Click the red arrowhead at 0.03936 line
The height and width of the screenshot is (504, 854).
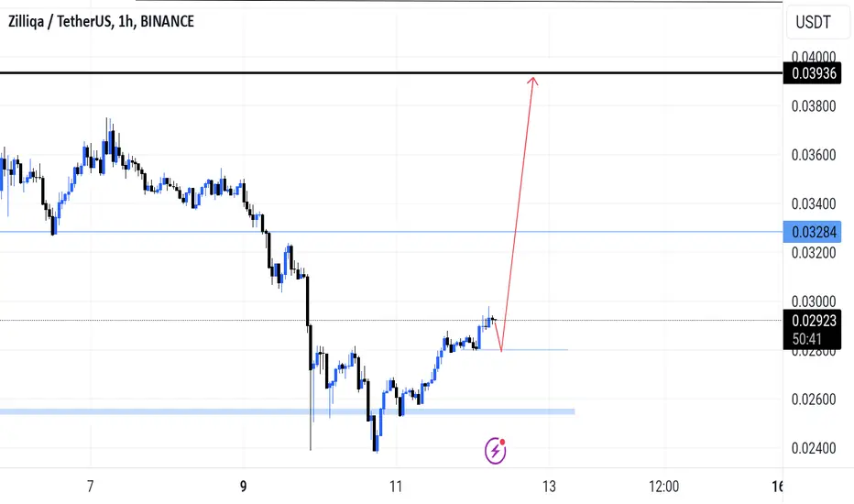[532, 82]
